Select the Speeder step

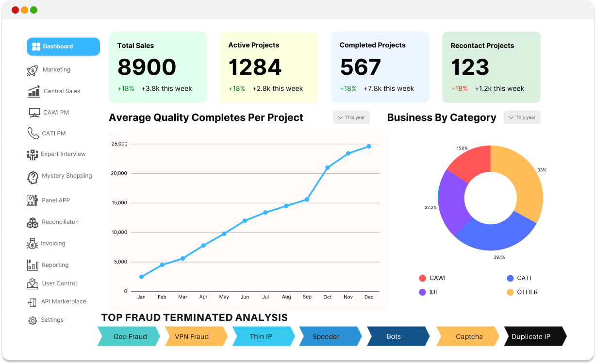click(x=331, y=336)
